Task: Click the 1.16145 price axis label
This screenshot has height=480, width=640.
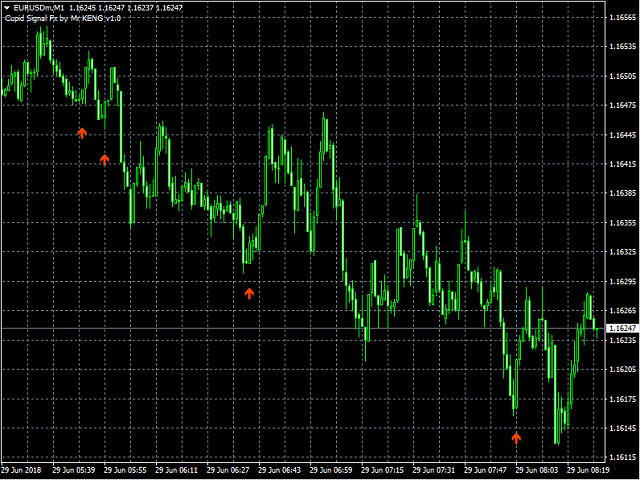Action: 622,428
